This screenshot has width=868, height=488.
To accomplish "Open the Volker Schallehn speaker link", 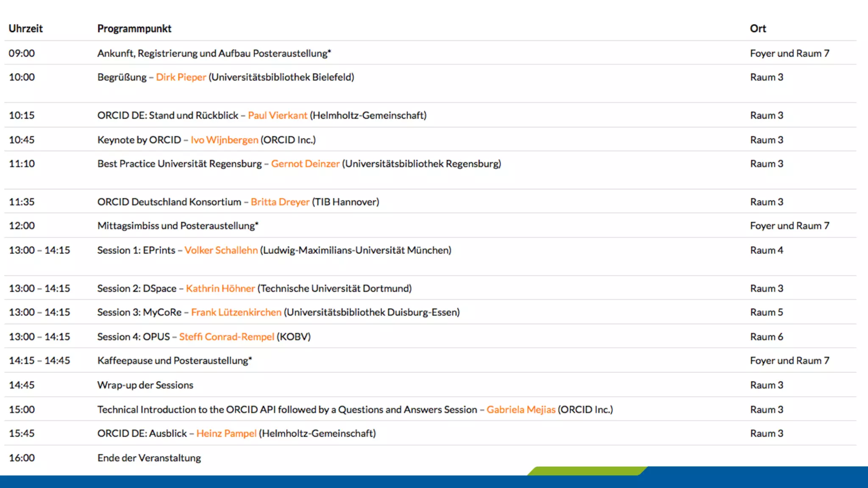I will [221, 250].
